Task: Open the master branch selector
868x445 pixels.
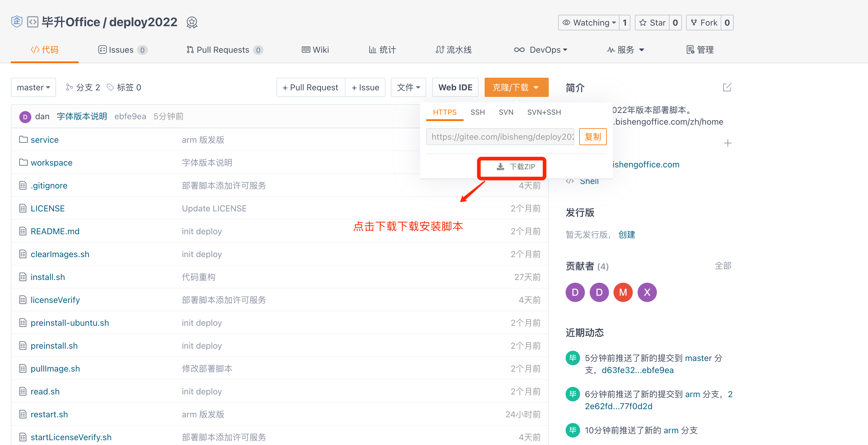Action: [33, 88]
